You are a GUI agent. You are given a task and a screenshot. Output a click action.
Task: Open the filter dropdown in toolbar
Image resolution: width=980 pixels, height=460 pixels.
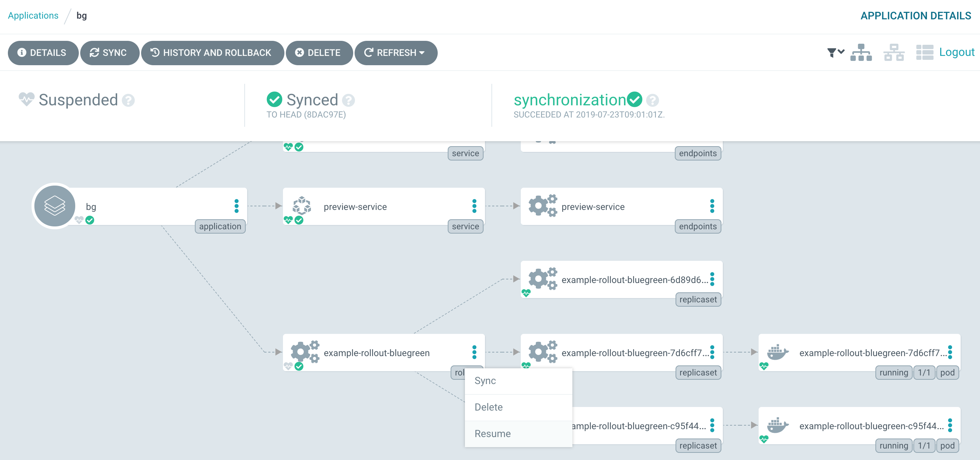tap(835, 53)
